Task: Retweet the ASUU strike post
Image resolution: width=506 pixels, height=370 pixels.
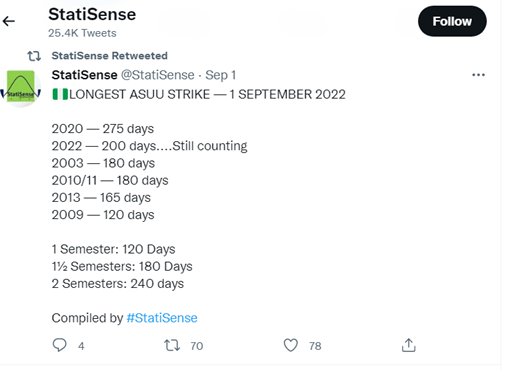Action: [x=172, y=345]
